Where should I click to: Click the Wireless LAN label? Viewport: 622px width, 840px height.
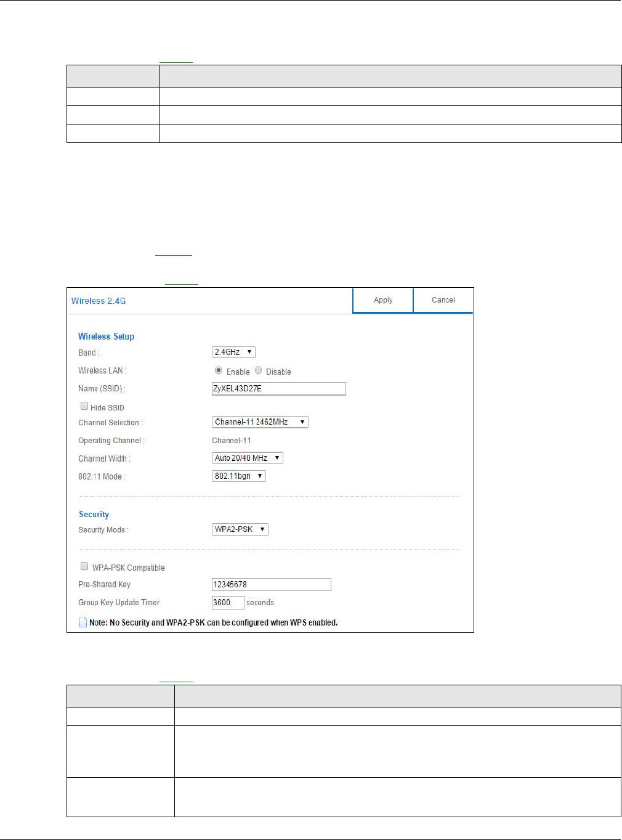(x=102, y=371)
